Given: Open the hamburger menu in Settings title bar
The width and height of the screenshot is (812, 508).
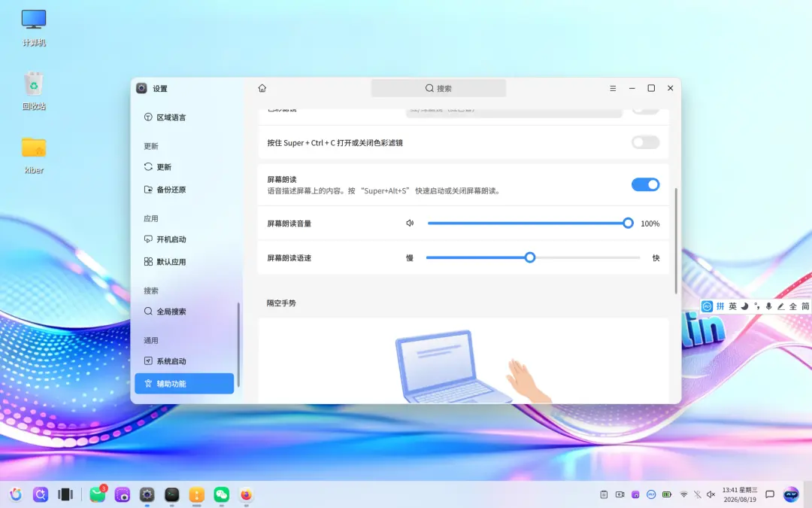Looking at the screenshot, I should [x=613, y=88].
